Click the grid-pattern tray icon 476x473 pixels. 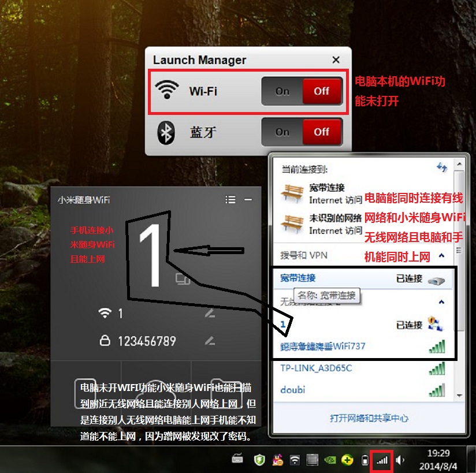click(312, 460)
